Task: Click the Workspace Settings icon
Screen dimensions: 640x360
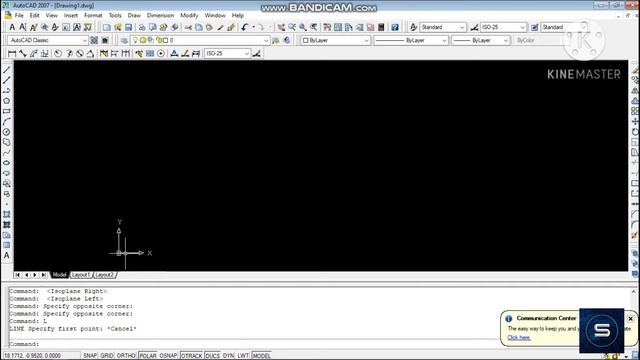Action: 94,40
